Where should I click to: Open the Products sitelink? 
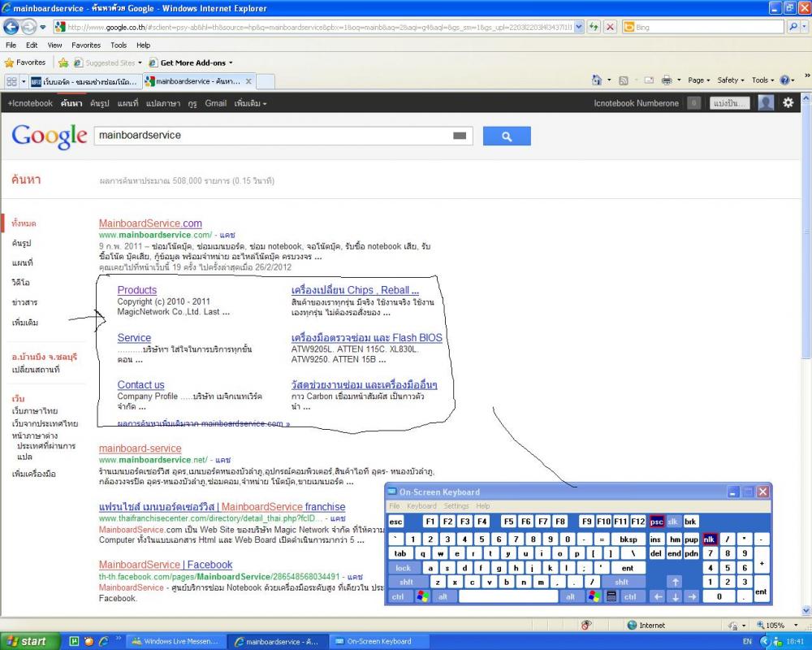pos(136,290)
